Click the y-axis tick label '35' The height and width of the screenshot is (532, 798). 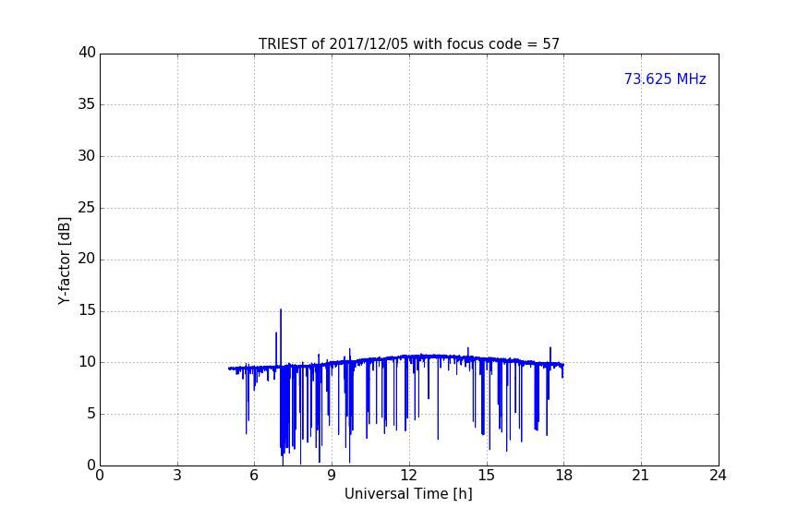point(87,104)
